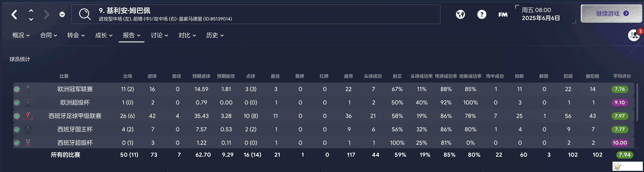
Task: Sort by the 进球 column header
Action: [x=152, y=76]
